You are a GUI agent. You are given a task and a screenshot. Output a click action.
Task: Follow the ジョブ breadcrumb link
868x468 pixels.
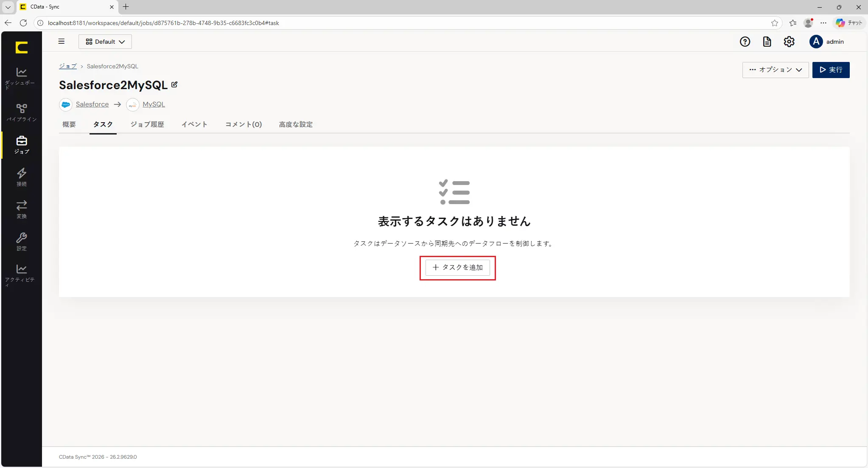[68, 66]
